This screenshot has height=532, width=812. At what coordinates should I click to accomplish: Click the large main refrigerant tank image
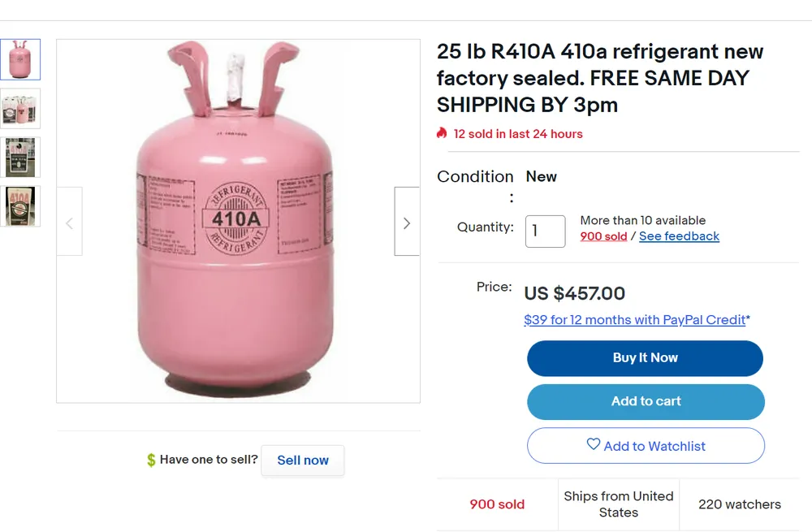click(x=237, y=221)
